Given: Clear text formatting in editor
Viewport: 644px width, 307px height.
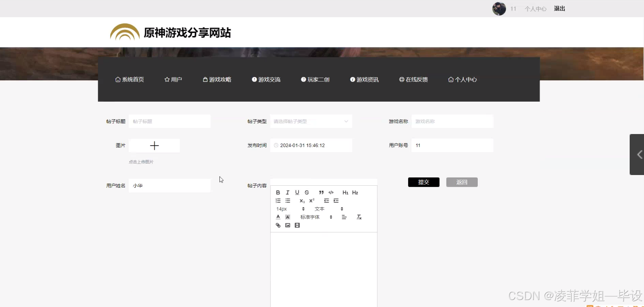Looking at the screenshot, I should 359,217.
